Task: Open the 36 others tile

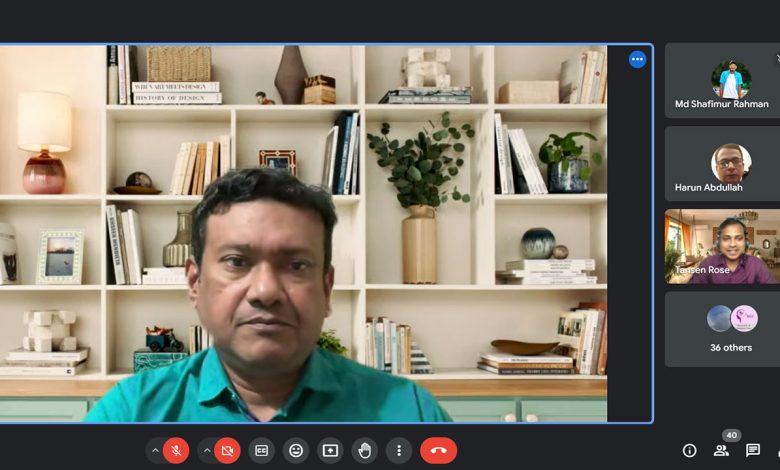Action: (722, 329)
